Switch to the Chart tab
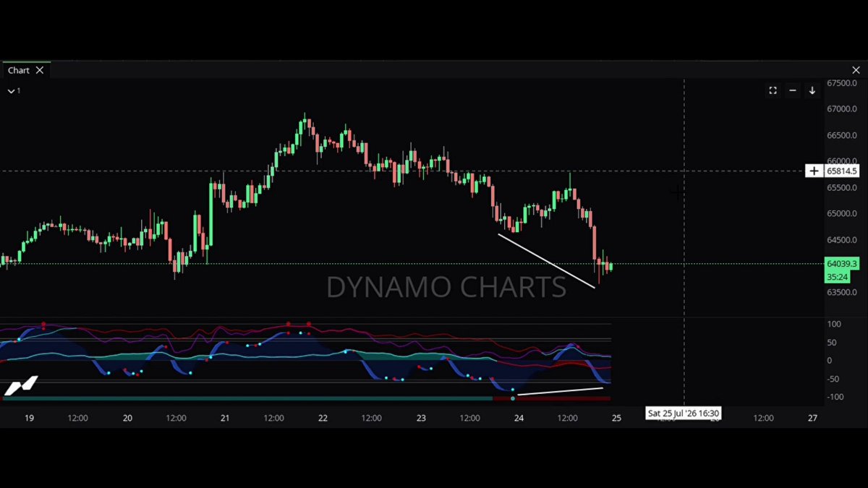Image resolution: width=868 pixels, height=488 pixels. [x=19, y=70]
